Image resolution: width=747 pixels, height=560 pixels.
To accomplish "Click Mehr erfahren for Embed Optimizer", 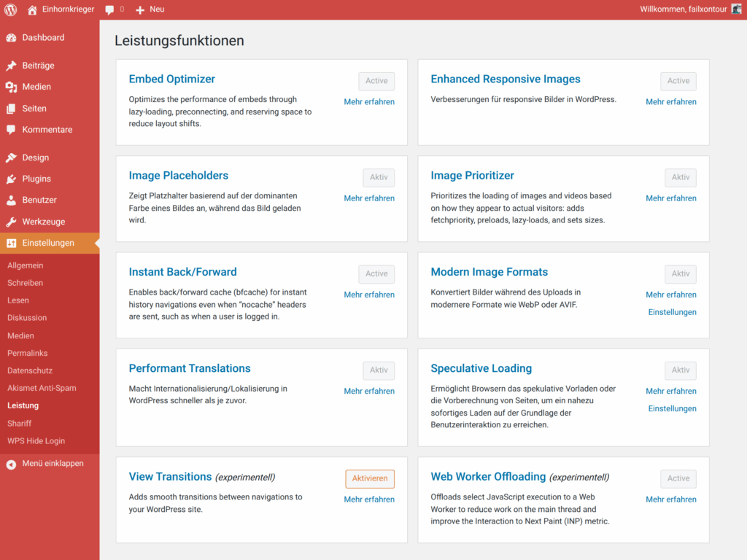I will (369, 102).
